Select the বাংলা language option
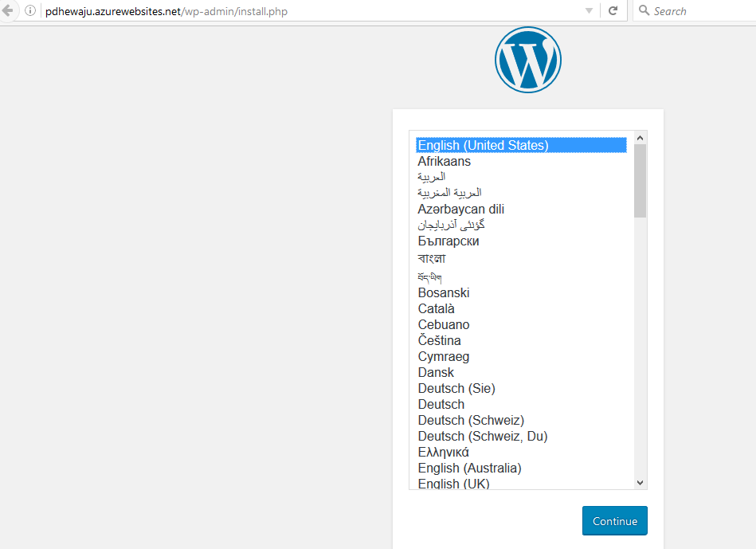Screen dimensions: 756x549 (x=521, y=258)
